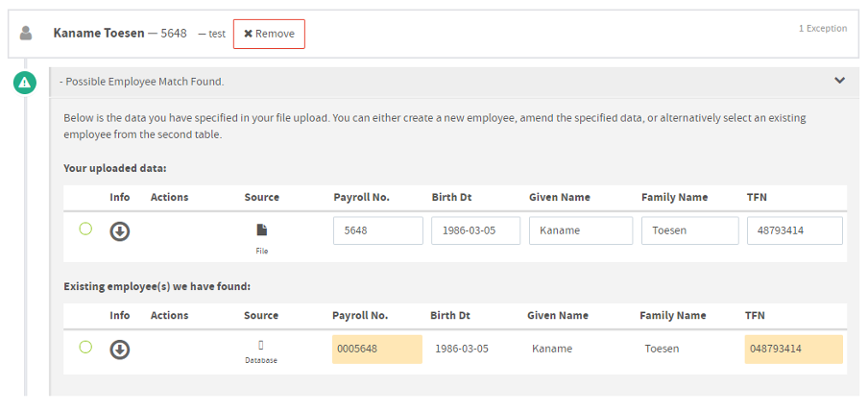
Task: Click the Birth Dt field showing 1986-03-05
Action: 475,230
